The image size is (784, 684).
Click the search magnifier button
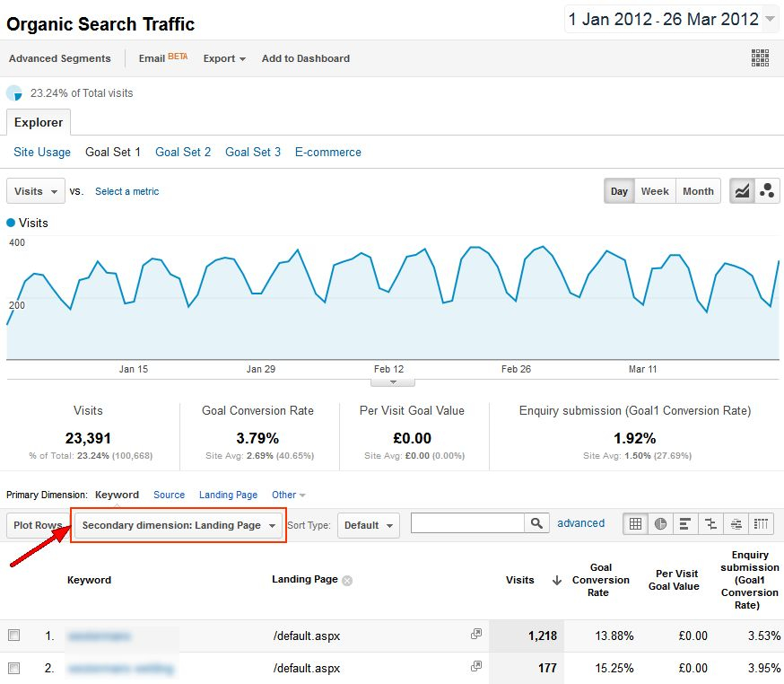pos(536,523)
